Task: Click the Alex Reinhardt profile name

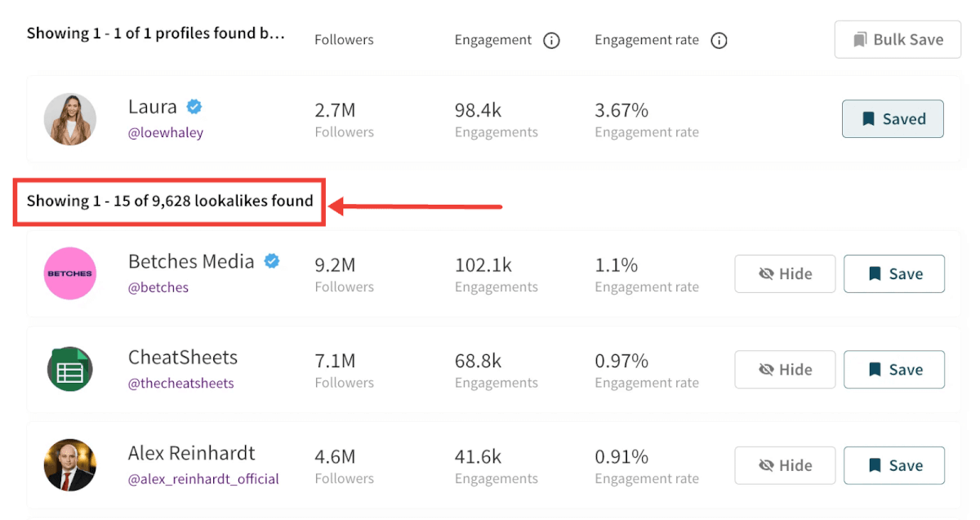Action: click(192, 453)
